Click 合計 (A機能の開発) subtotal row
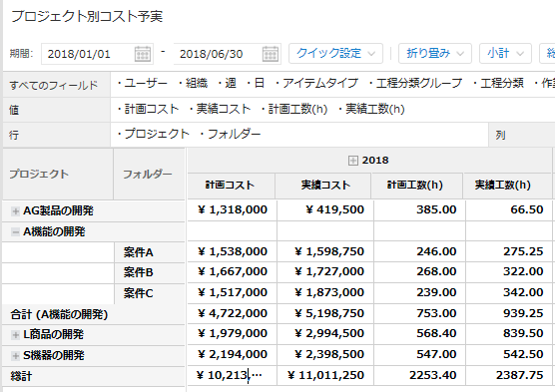 (94, 314)
